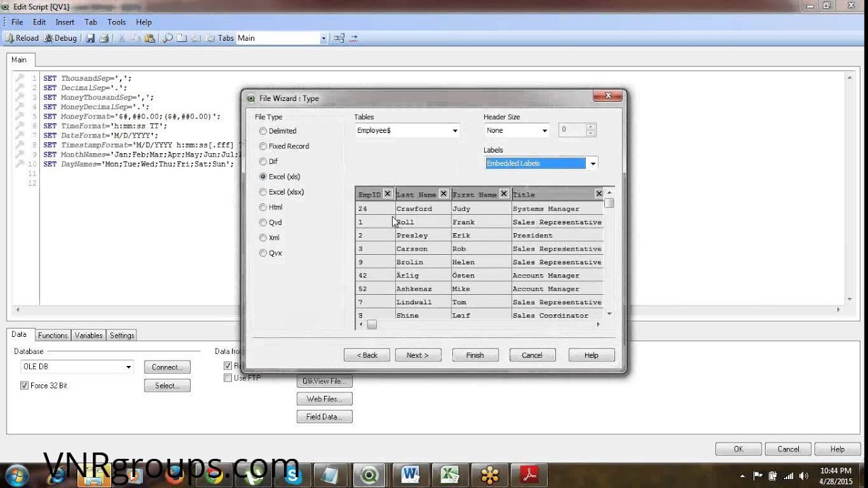Open Adobe Reader taskbar icon

(x=529, y=475)
